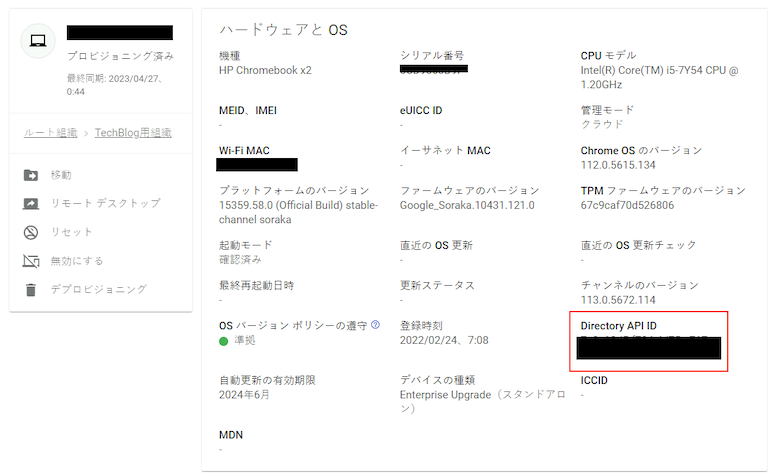Click the remote desktop icon
The width and height of the screenshot is (768, 476).
(31, 203)
